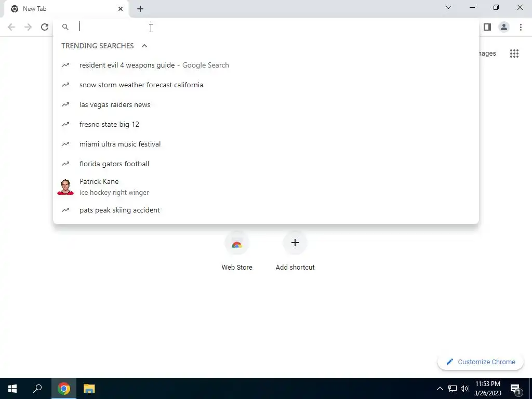Open a new tab with plus button

[x=140, y=9]
